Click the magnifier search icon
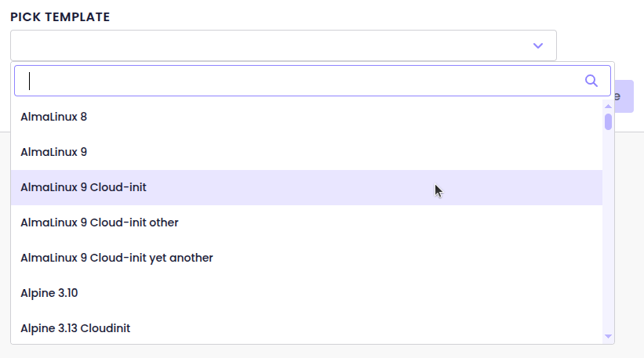Image resolution: width=644 pixels, height=358 pixels. tap(591, 81)
